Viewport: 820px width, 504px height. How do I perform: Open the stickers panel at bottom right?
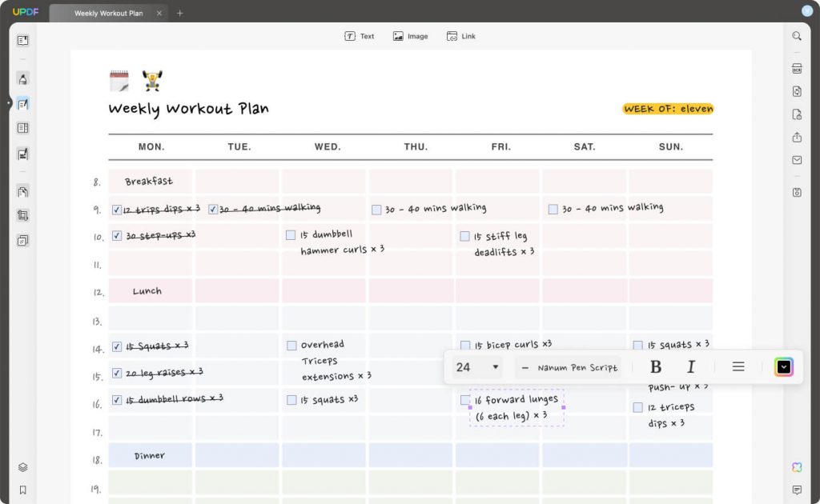(x=797, y=467)
